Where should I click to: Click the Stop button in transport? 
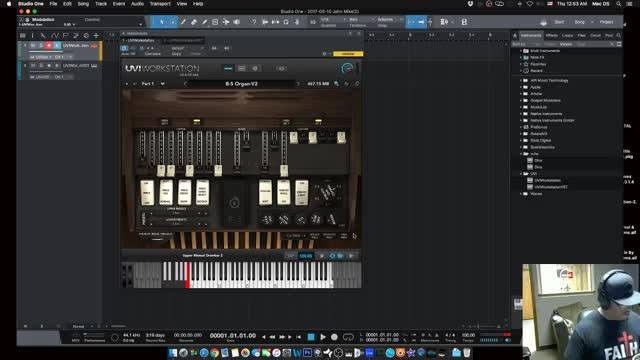pos(311,337)
